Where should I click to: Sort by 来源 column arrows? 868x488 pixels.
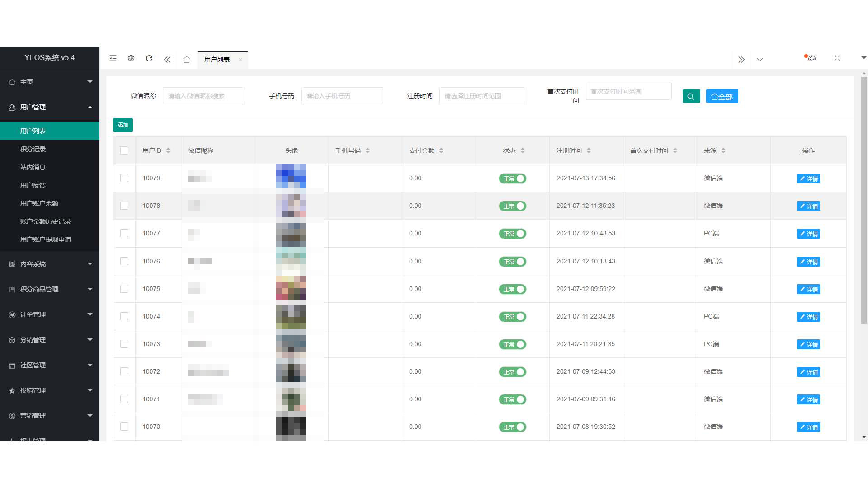(x=723, y=150)
